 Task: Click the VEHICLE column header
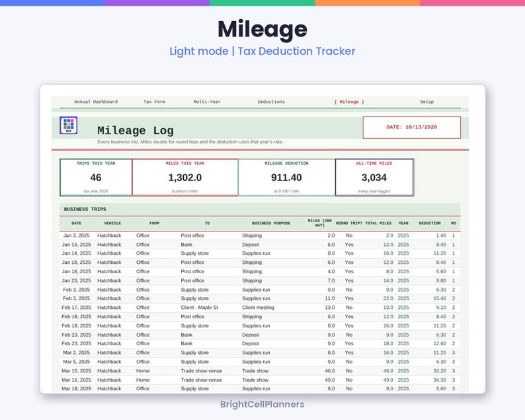pyautogui.click(x=112, y=223)
